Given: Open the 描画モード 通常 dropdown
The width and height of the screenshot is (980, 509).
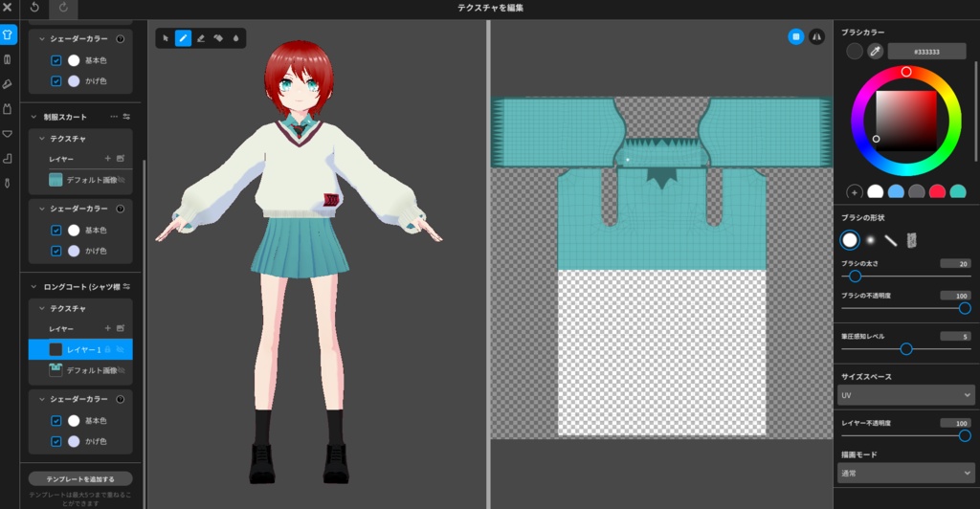Looking at the screenshot, I should click(x=905, y=473).
